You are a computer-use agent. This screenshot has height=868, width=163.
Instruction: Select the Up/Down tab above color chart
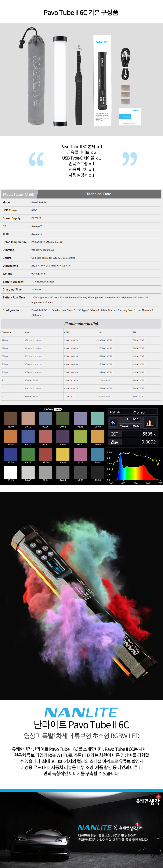[x=49, y=409]
